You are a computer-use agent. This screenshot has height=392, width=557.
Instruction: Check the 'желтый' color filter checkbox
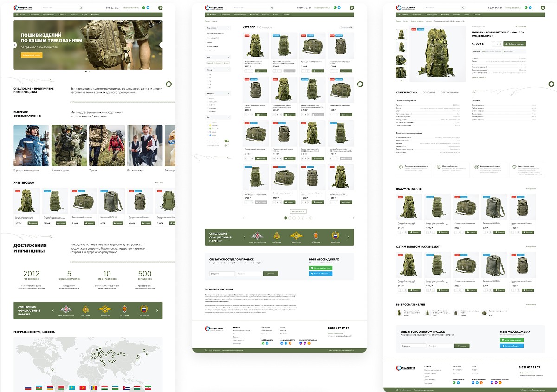coord(208,125)
